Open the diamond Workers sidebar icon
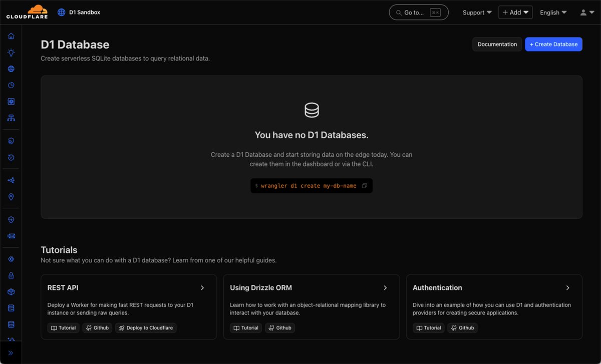This screenshot has width=601, height=364. [x=11, y=259]
